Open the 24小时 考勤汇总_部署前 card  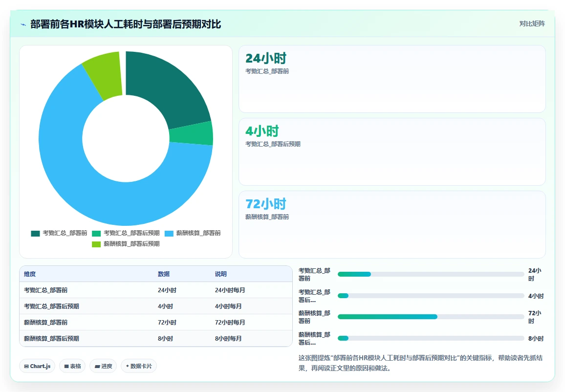pos(392,79)
